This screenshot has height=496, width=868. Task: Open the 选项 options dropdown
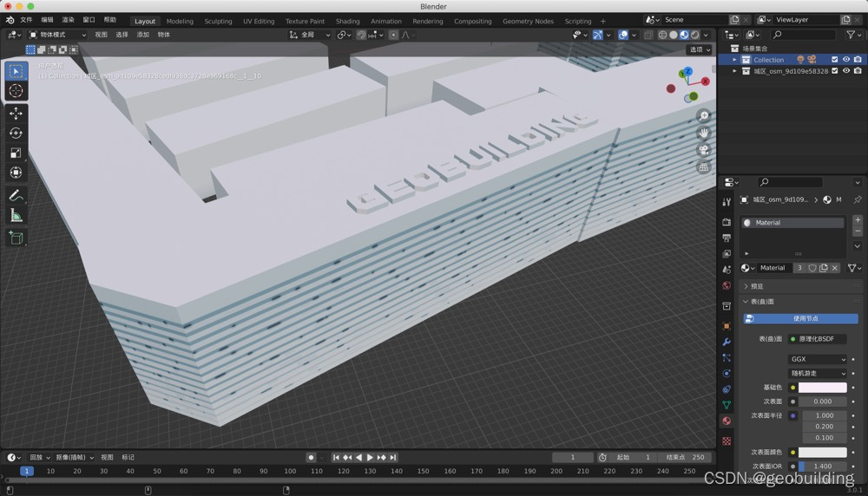click(700, 49)
